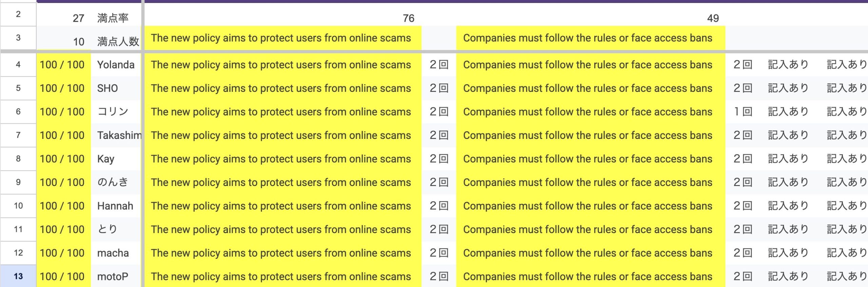Image resolution: width=868 pixels, height=287 pixels.
Task: Select the Hannah name cell
Action: pos(116,206)
